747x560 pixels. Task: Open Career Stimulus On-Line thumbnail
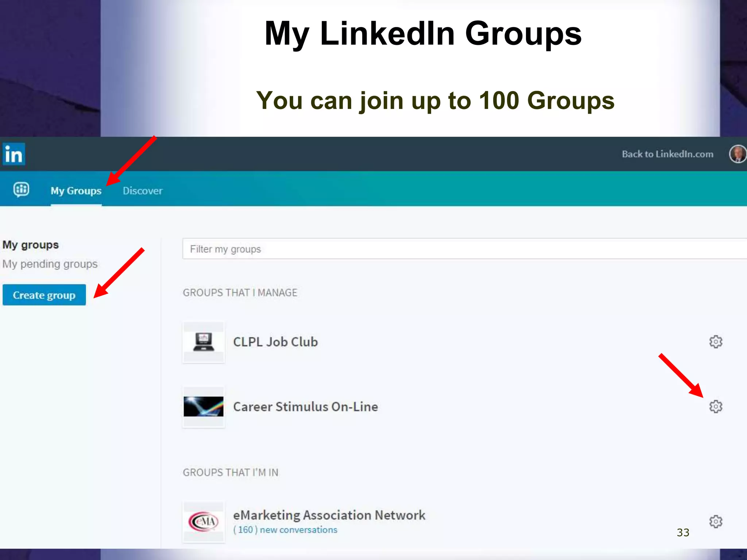pyautogui.click(x=204, y=407)
